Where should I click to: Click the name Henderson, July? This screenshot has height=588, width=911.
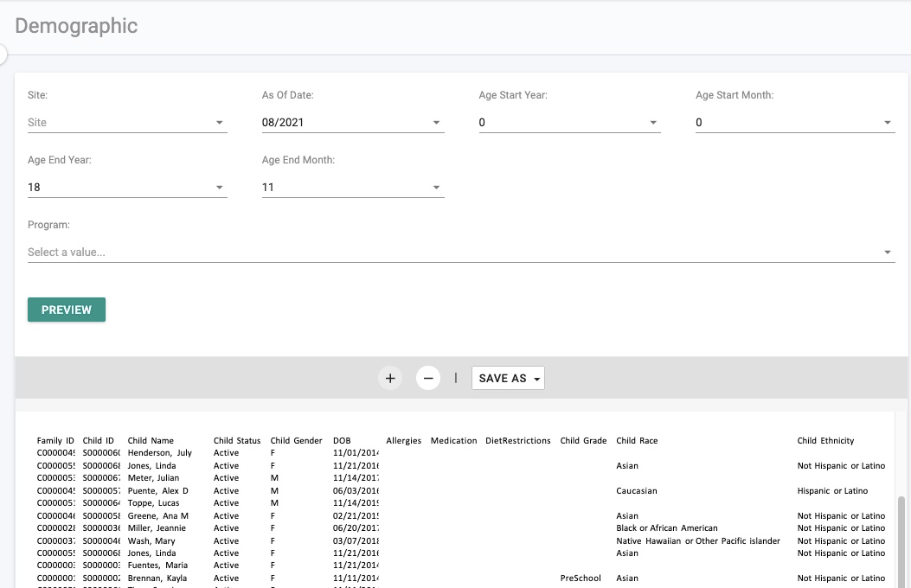[160, 453]
